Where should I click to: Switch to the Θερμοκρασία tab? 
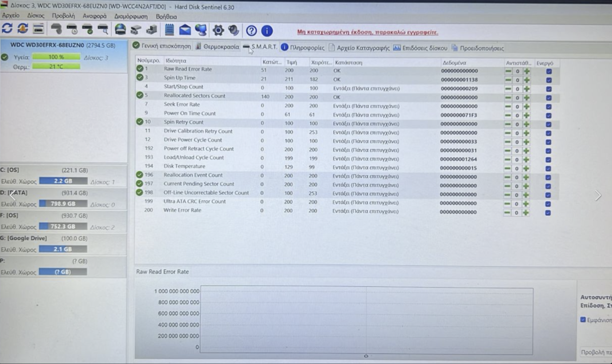coord(218,47)
